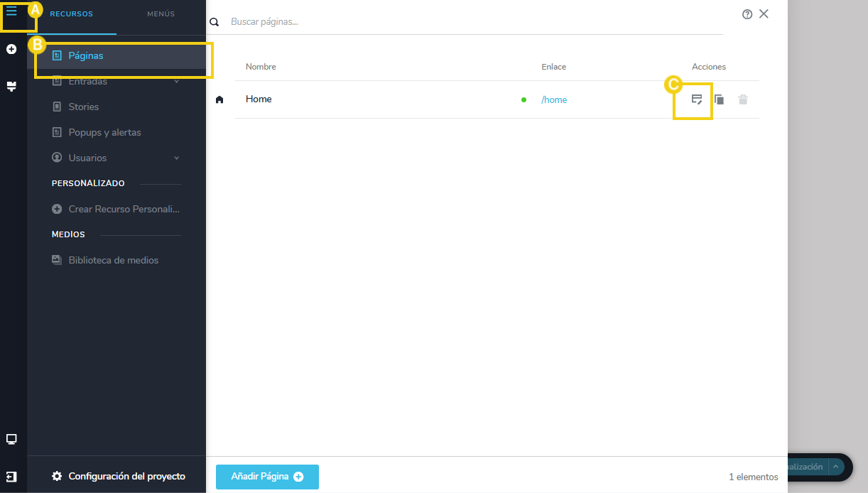This screenshot has height=493, width=868.
Task: Open the /home link
Action: tap(554, 99)
